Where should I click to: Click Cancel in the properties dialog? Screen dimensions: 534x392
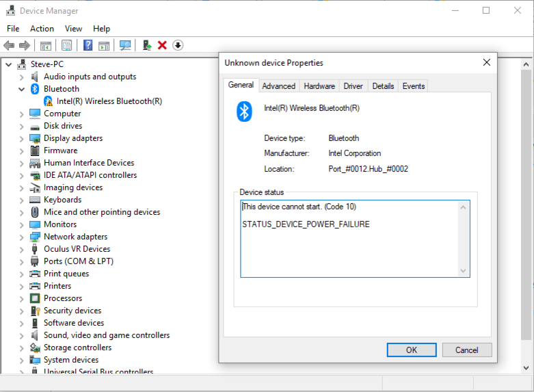(x=467, y=350)
